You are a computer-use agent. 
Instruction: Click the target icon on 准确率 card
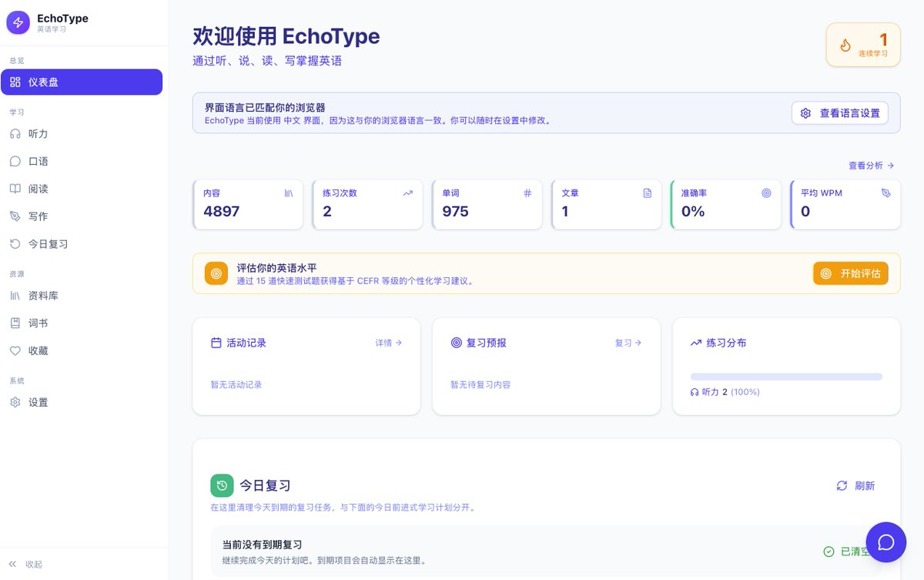coord(766,193)
